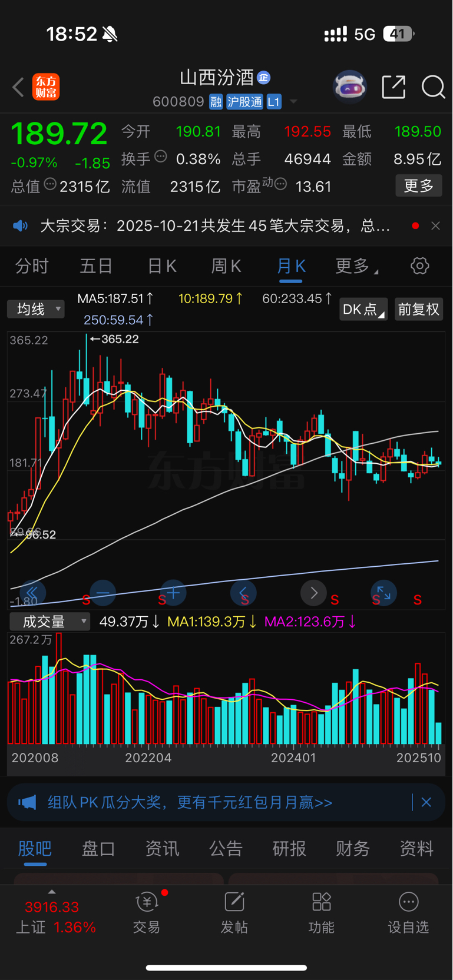Viewport: 453px width, 980px height.
Task: Expand the 更多 chart period menu
Action: tap(356, 266)
